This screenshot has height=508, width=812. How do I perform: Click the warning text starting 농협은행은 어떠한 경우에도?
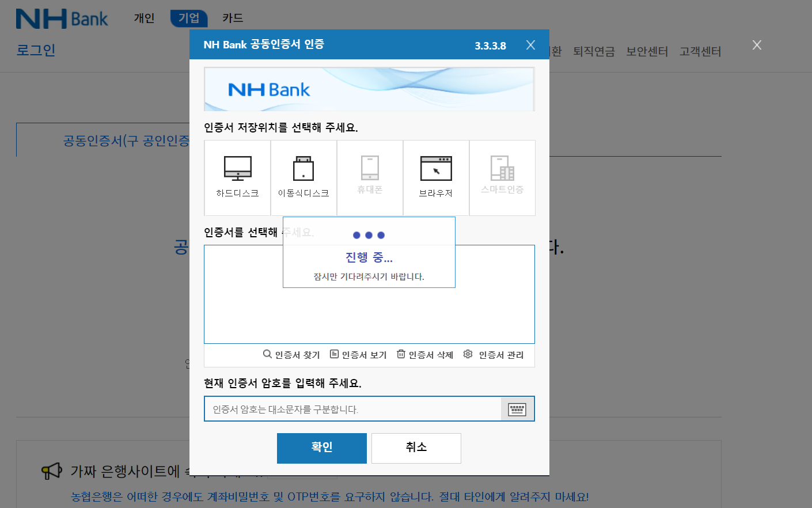[x=329, y=496]
